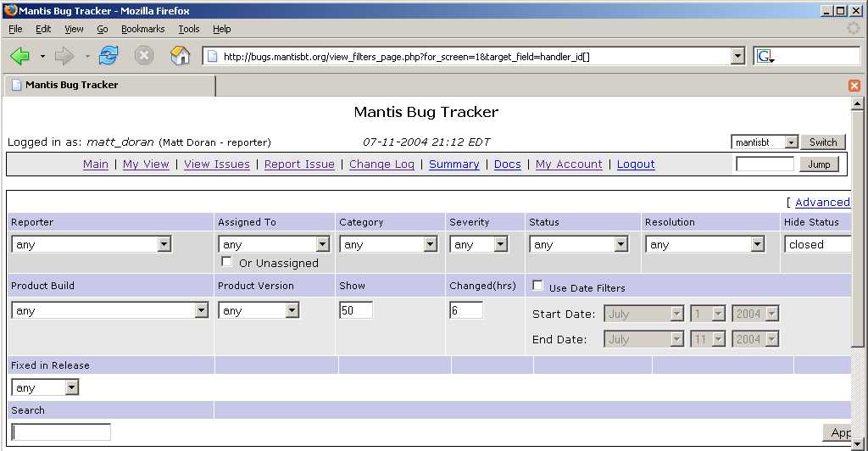The image size is (868, 451).
Task: Select the Mantis Bug Tracker tab
Action: [x=109, y=86]
